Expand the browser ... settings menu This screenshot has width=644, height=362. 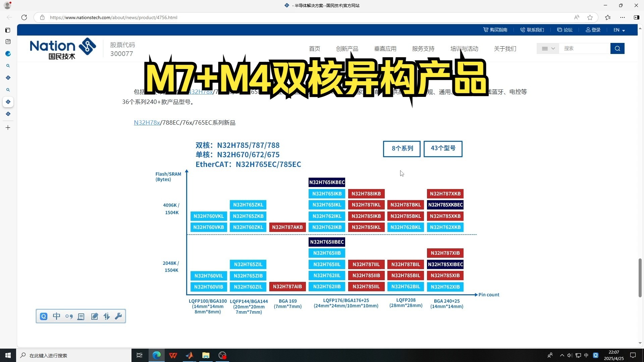tap(623, 17)
